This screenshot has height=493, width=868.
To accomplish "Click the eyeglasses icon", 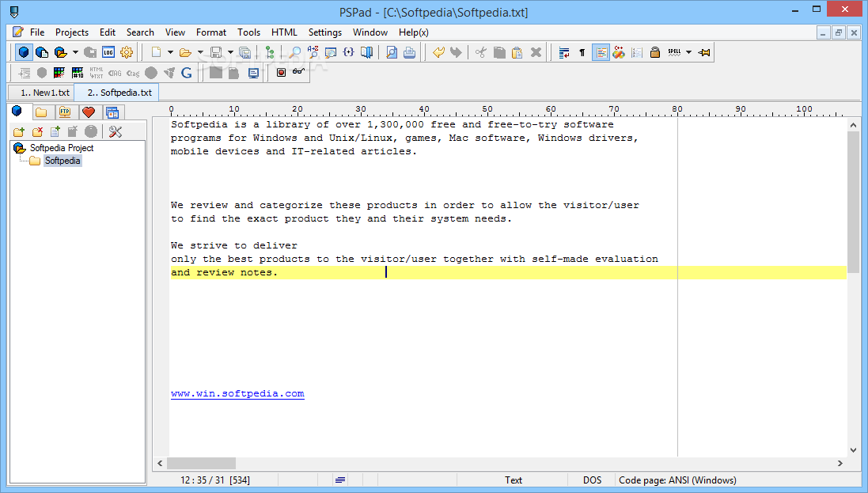I will [298, 71].
